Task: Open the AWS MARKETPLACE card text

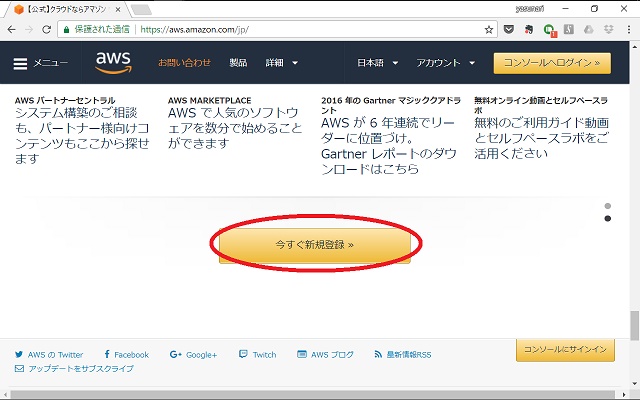Action: point(235,128)
